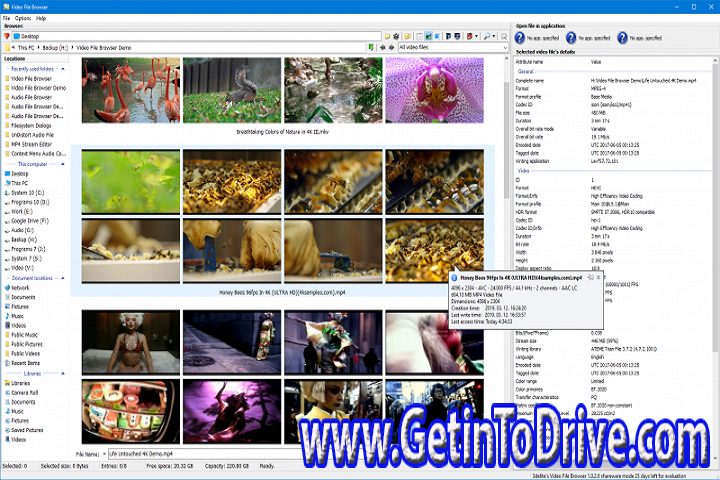Click 'Backup (H:)' in the breadcrumb path
Screen dimensions: 720x480
tap(55, 47)
